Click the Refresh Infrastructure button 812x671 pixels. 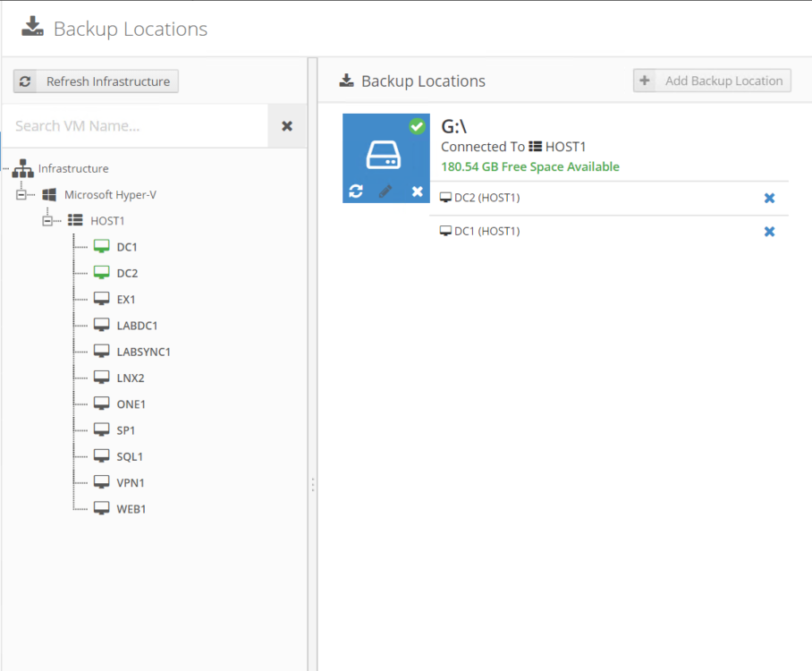pos(96,81)
